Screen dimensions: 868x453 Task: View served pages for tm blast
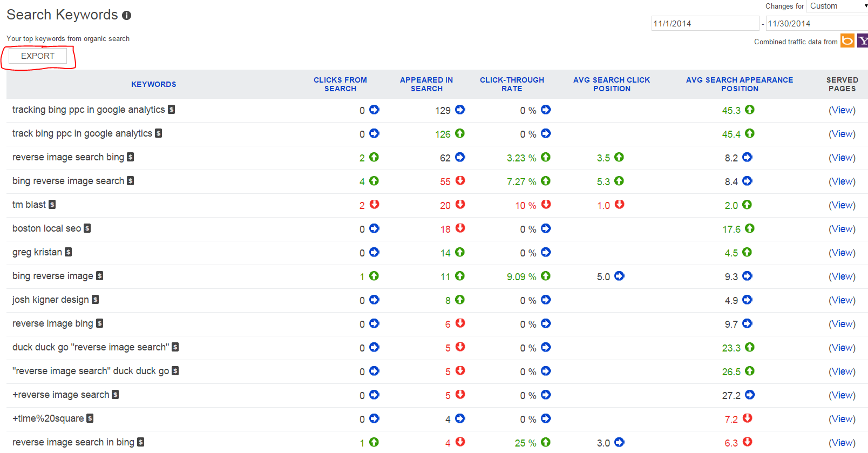pyautogui.click(x=842, y=205)
